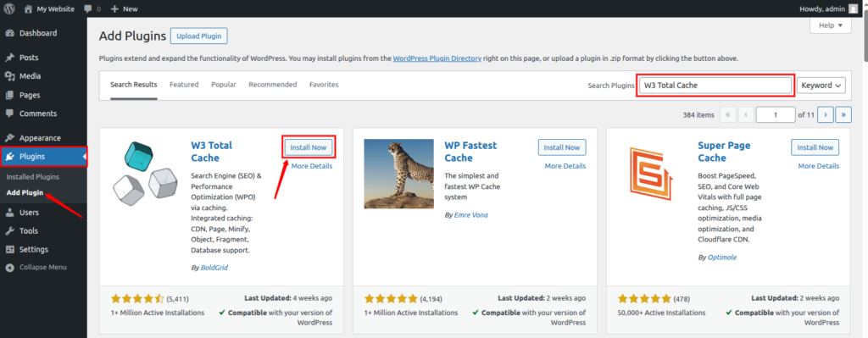Install the W3 Total Cache plugin

309,147
